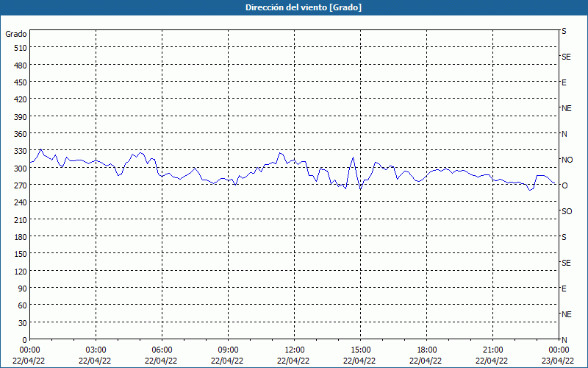
Task: Click the 22/04/22 date under 12:00
Action: 294,361
